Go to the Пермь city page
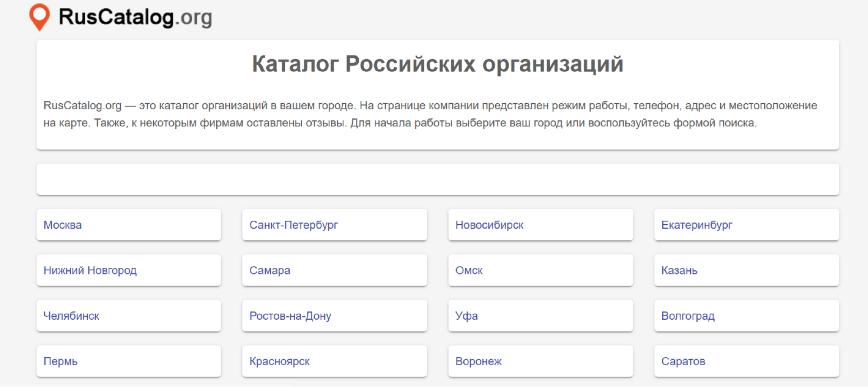Screen dimensions: 868x387 60,361
